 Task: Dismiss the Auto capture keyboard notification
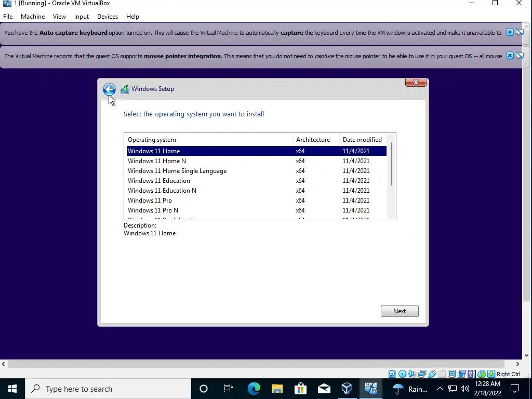[x=510, y=32]
